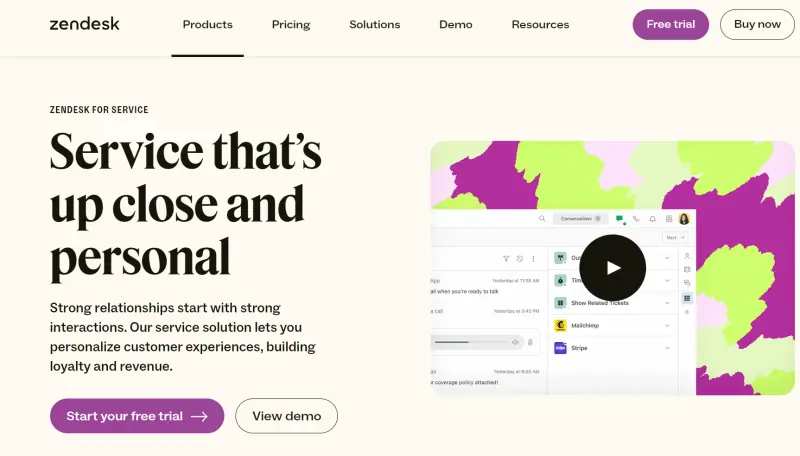The width and height of the screenshot is (800, 456).
Task: Click the Mailchimp label text
Action: (585, 325)
